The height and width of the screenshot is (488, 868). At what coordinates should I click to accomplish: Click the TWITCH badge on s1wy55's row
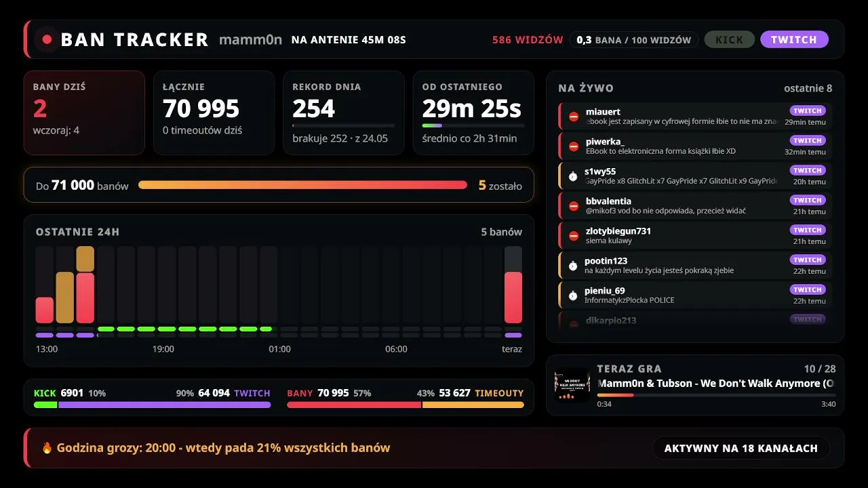pyautogui.click(x=808, y=170)
